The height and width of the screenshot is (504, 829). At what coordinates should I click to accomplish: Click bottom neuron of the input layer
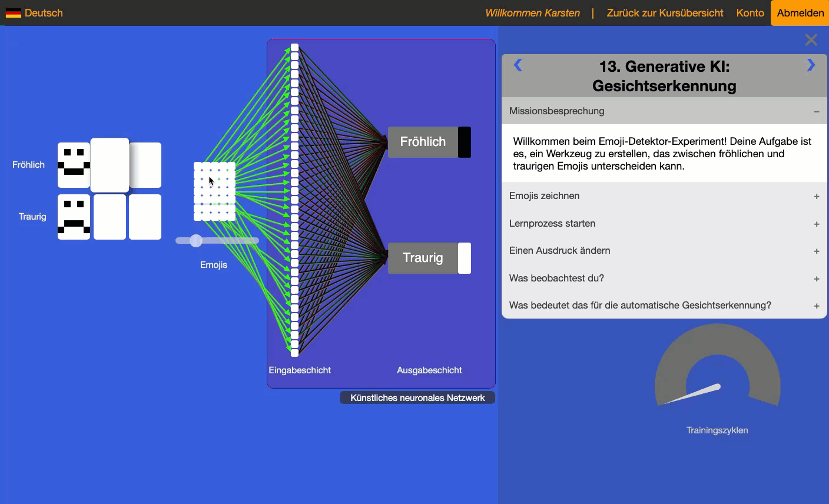(x=295, y=352)
